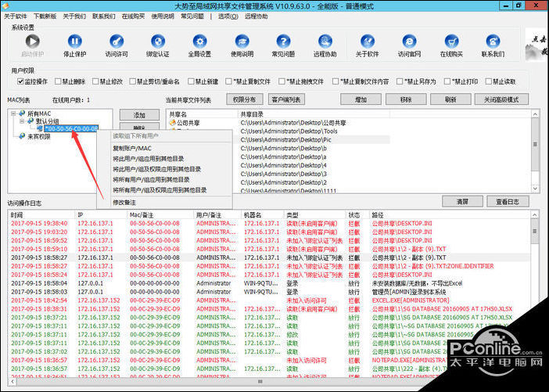Image resolution: width=549 pixels, height=392 pixels.
Task: Click the 清屏 button
Action: point(462,201)
